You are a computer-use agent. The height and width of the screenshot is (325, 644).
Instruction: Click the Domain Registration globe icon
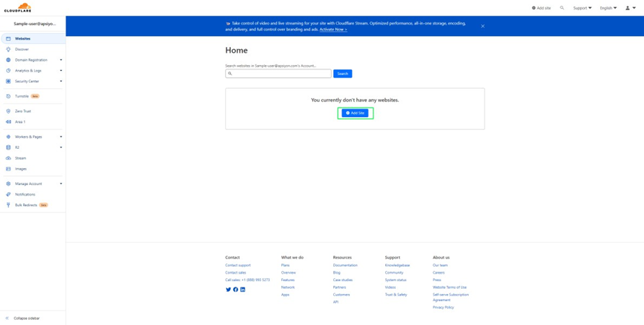pyautogui.click(x=8, y=60)
